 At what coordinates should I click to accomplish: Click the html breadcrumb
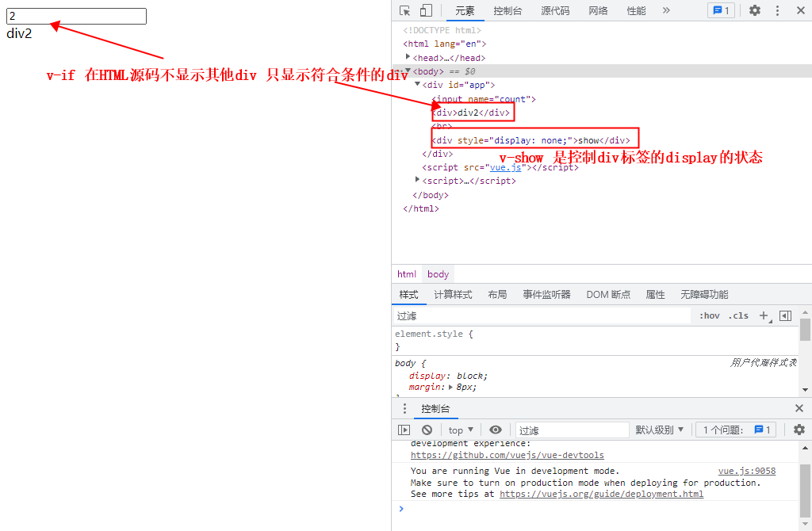(407, 274)
